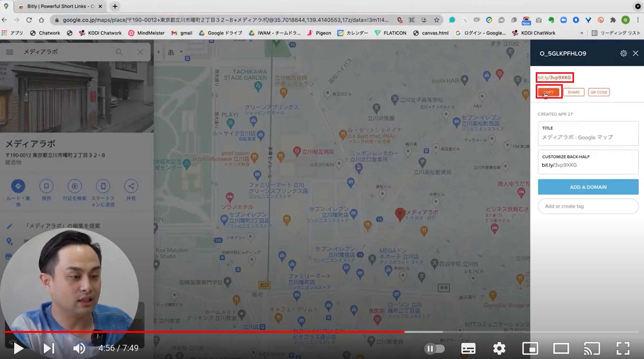Open the Pigeon bookmark
The width and height of the screenshot is (644, 359).
(x=319, y=33)
